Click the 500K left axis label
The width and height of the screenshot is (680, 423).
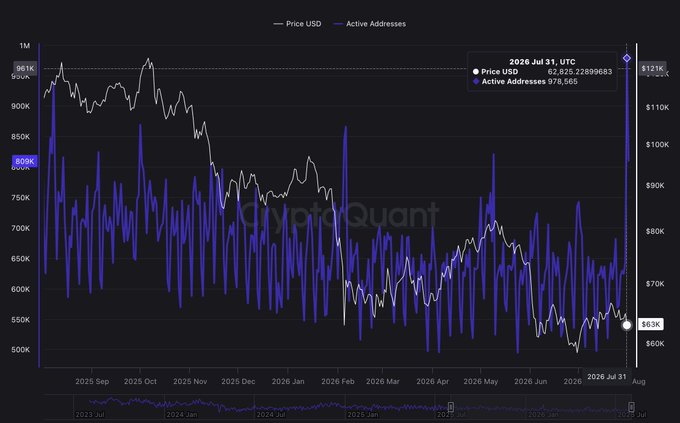tap(20, 350)
